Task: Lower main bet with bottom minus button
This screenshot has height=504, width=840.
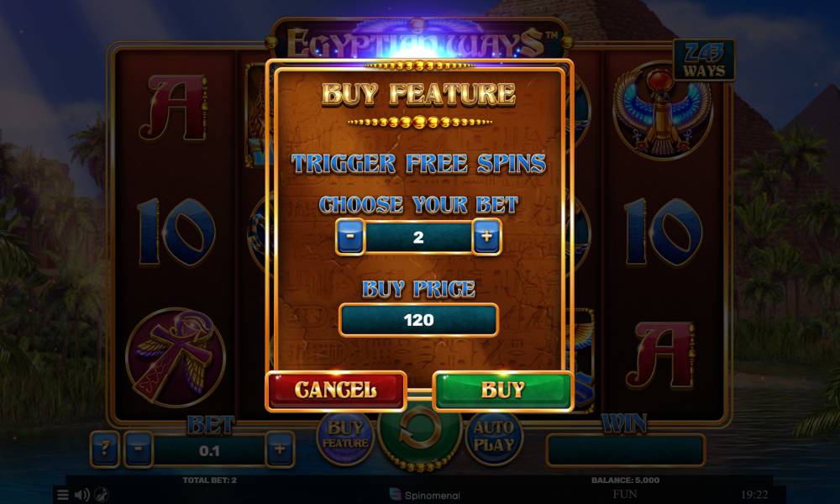Action: coord(139,449)
